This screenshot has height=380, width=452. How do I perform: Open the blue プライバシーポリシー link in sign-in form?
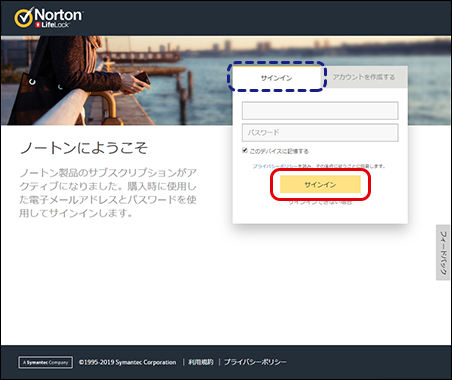pos(275,166)
